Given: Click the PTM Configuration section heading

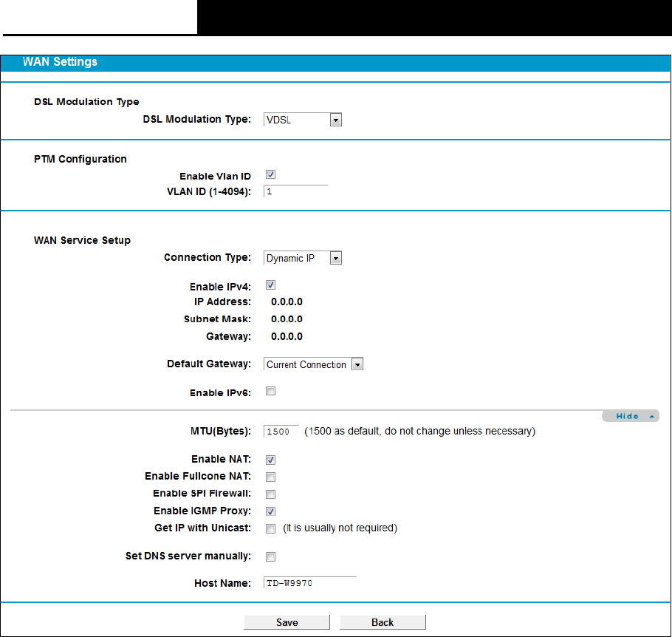Looking at the screenshot, I should 80,159.
